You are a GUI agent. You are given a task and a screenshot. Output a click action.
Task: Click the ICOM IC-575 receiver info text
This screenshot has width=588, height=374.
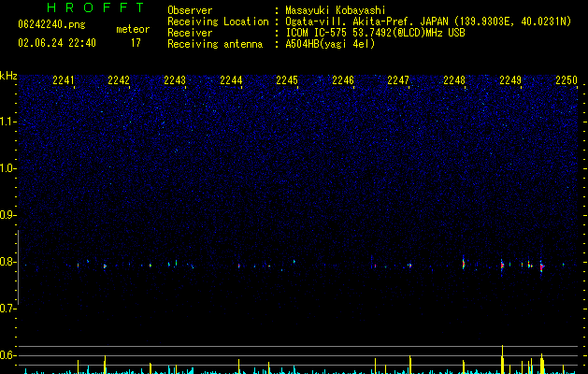(x=376, y=33)
